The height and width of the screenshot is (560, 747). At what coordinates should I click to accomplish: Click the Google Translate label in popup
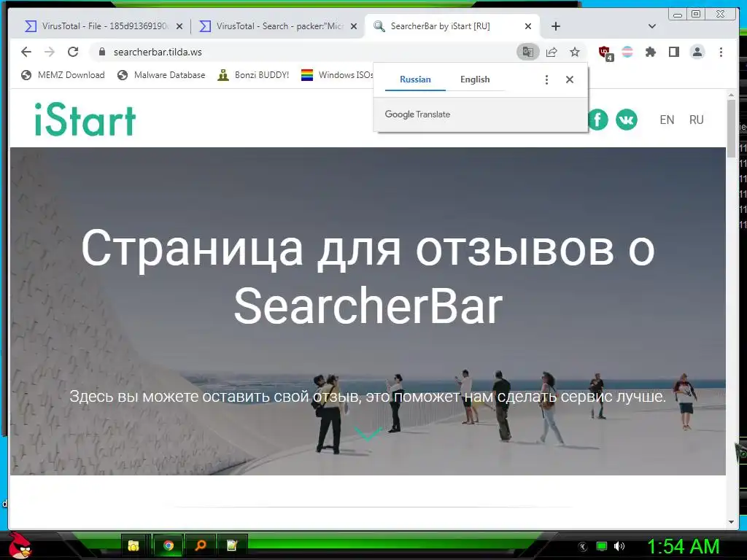[417, 114]
